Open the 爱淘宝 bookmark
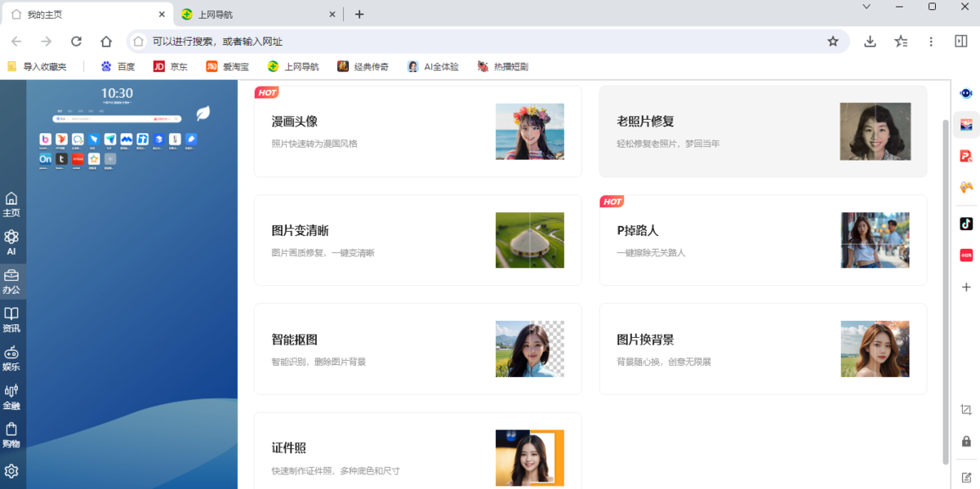This screenshot has height=489, width=980. [228, 67]
